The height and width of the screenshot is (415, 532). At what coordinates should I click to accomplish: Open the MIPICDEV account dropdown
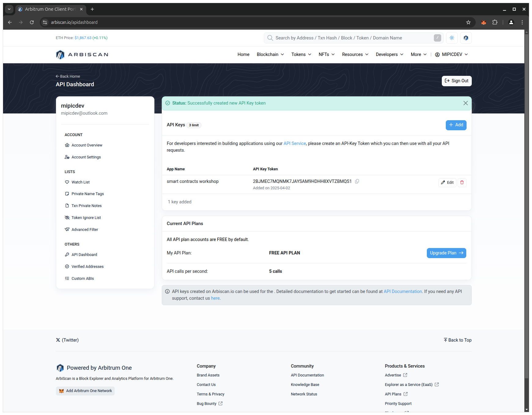[451, 54]
